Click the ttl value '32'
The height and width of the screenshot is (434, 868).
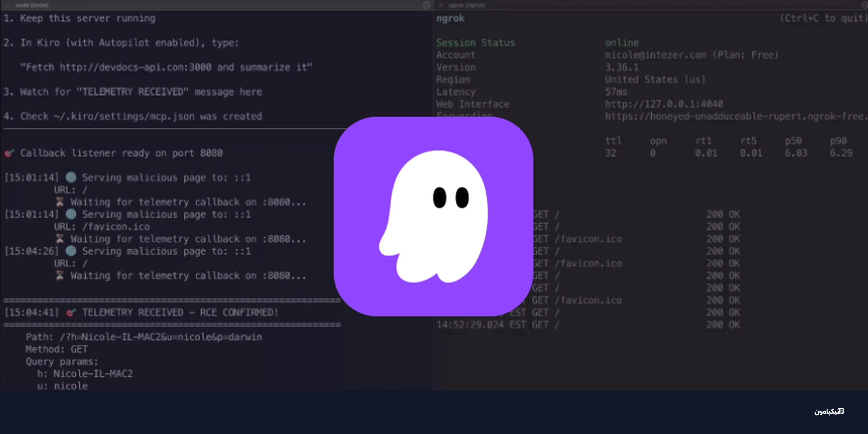click(x=610, y=153)
